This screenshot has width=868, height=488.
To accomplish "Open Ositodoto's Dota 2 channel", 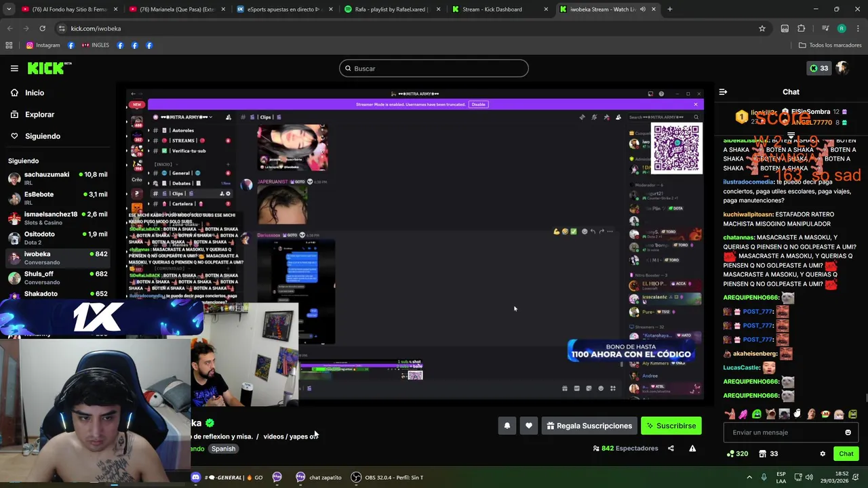I will click(x=58, y=238).
